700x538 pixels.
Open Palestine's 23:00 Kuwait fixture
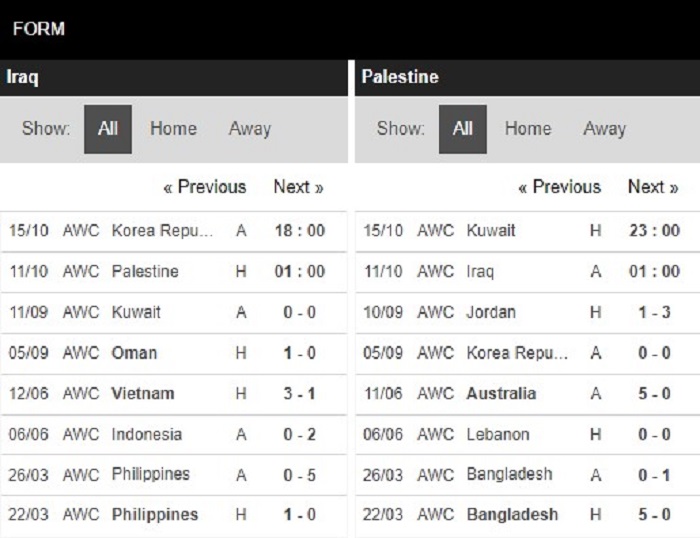pyautogui.click(x=528, y=231)
